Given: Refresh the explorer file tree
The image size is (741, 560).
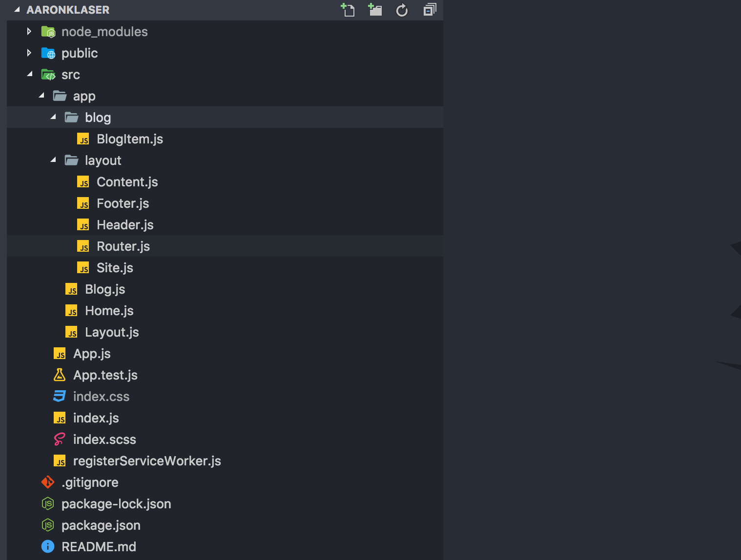Looking at the screenshot, I should (402, 10).
